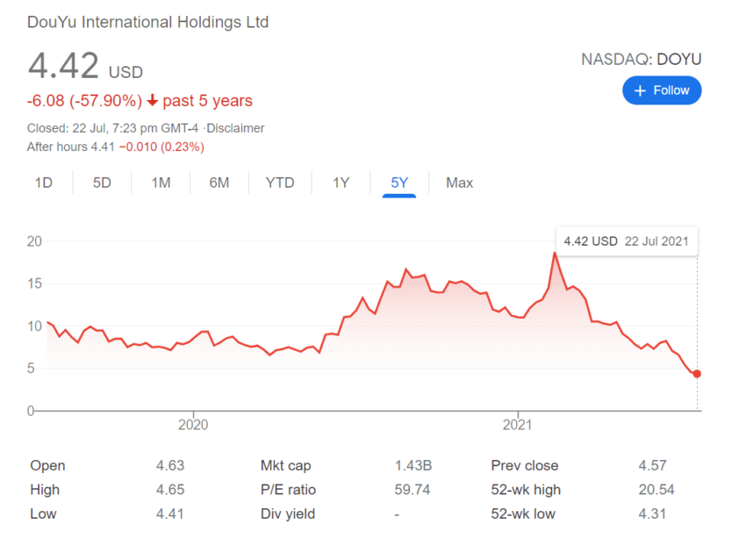This screenshot has width=746, height=560.
Task: Click the Prev close label
Action: [525, 465]
